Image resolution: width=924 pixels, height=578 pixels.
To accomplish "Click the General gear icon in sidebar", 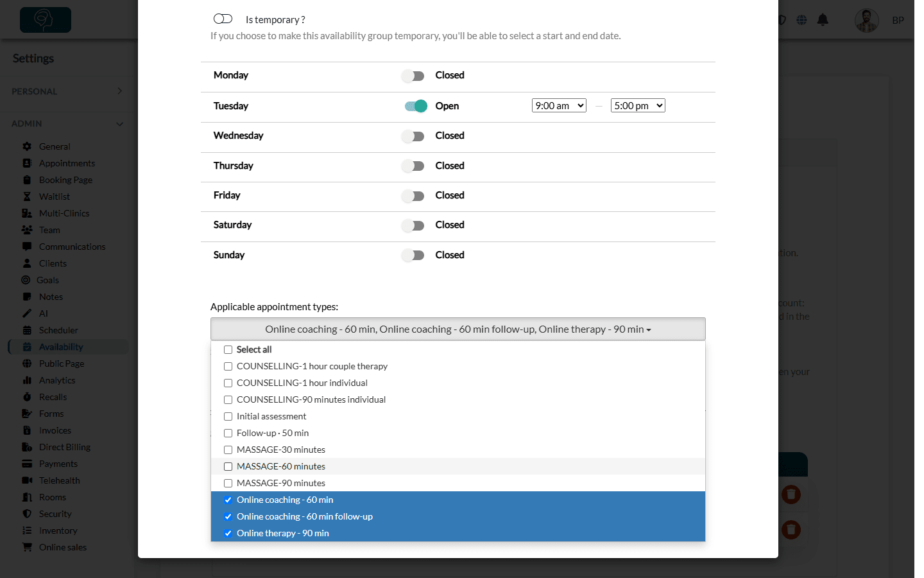I will (27, 146).
